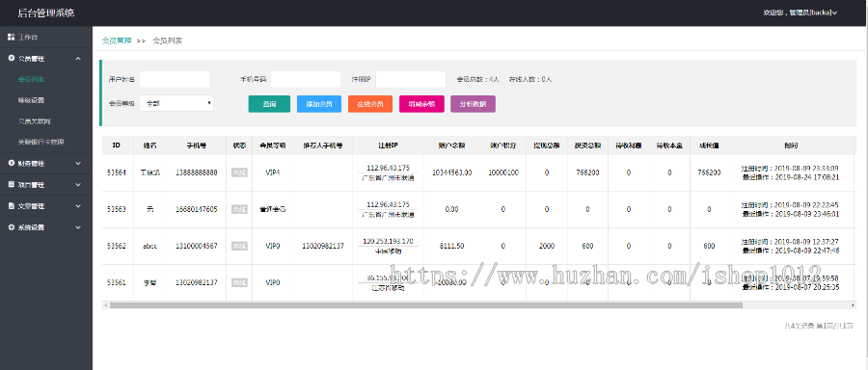Image resolution: width=868 pixels, height=370 pixels.
Task: Click phone number 13100004567
Action: (196, 246)
